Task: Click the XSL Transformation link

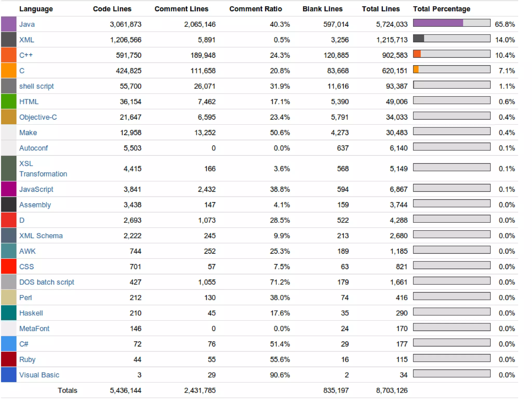Action: pos(43,169)
